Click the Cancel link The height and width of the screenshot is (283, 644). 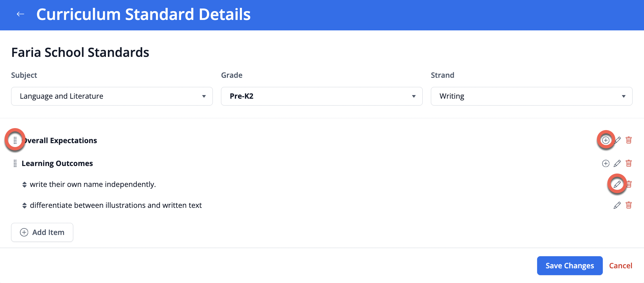pyautogui.click(x=620, y=266)
